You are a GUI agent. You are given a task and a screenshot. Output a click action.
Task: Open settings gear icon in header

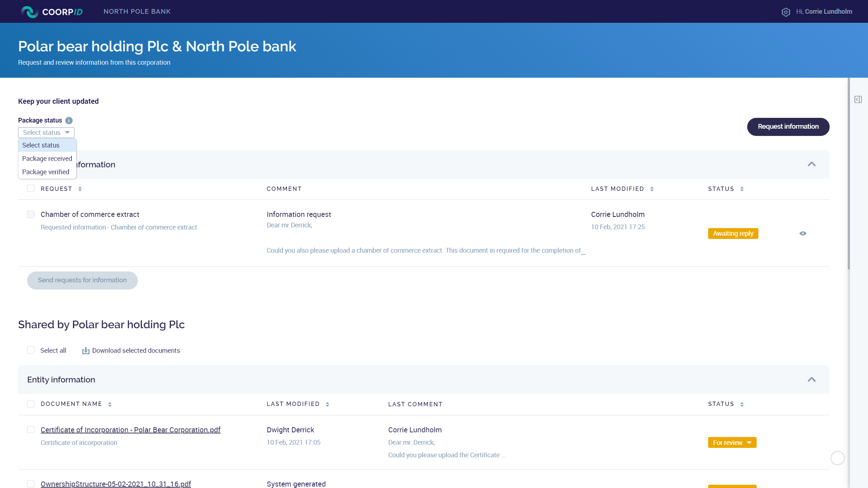click(786, 12)
